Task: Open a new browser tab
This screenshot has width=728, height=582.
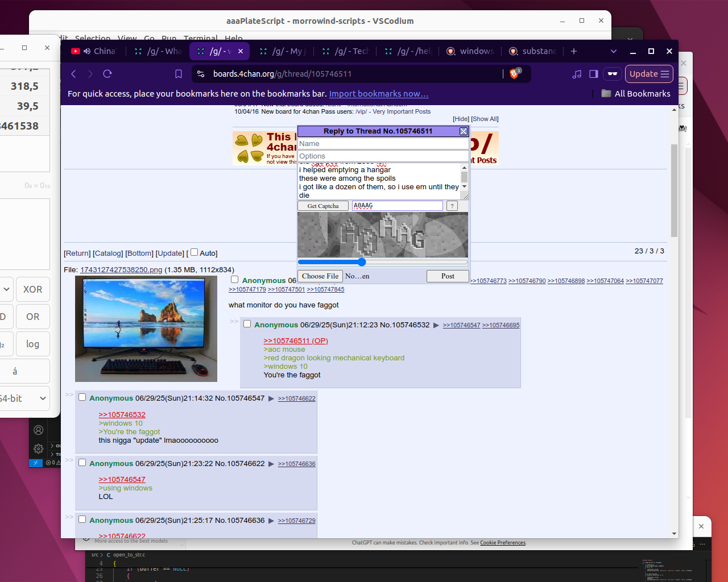Action: (574, 51)
